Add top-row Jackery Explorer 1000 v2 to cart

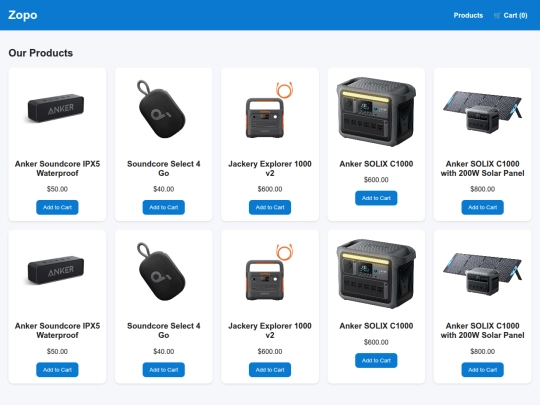point(270,207)
